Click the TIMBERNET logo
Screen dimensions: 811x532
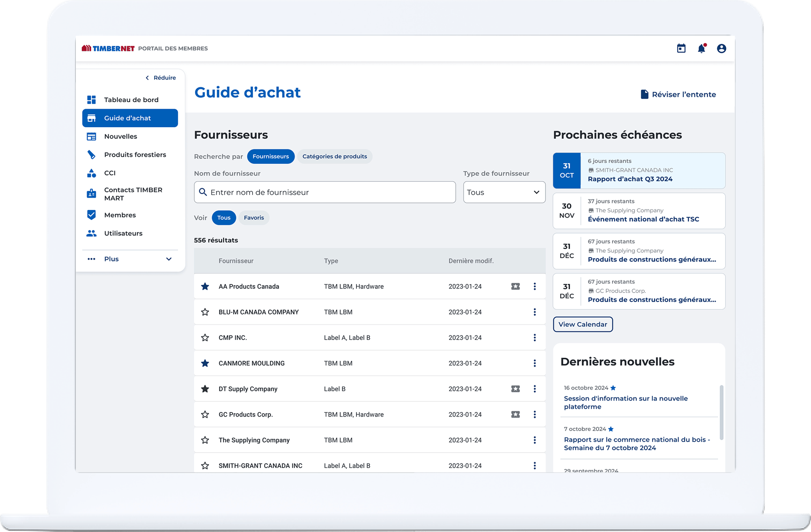(x=108, y=48)
